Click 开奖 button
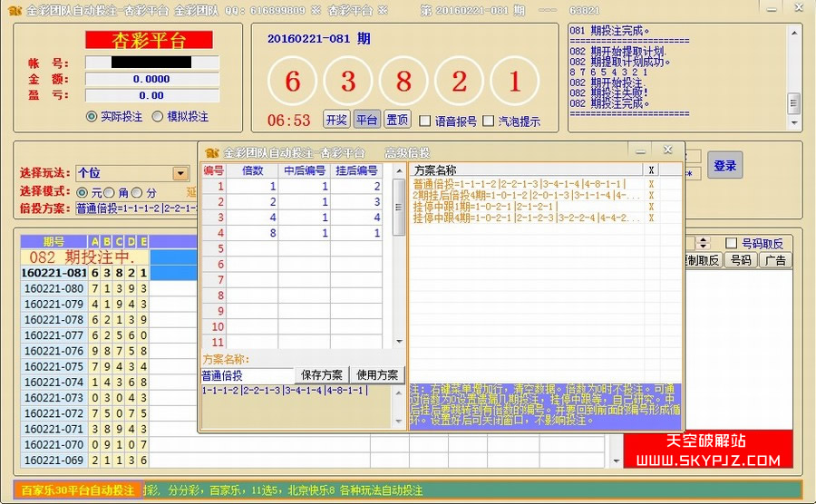 (x=336, y=120)
